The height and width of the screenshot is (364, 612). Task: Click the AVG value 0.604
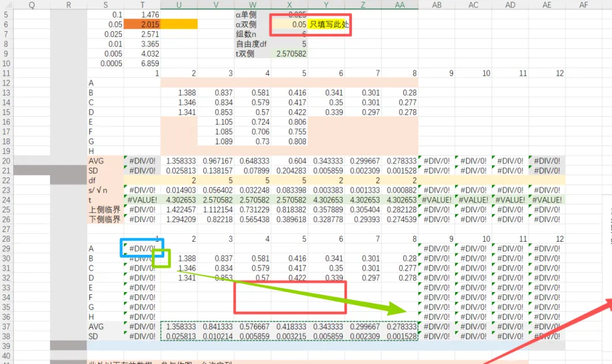tap(289, 161)
